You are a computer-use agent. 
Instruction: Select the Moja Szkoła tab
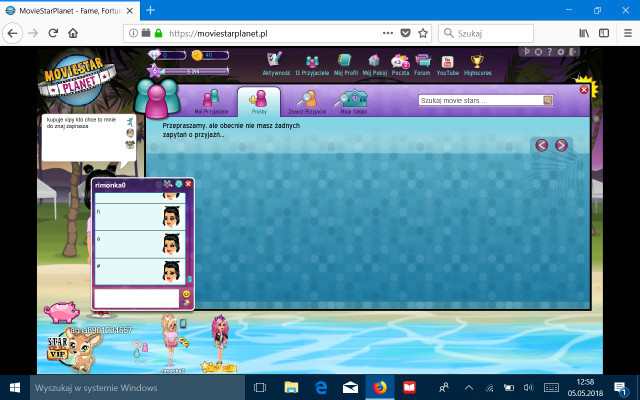click(x=352, y=100)
